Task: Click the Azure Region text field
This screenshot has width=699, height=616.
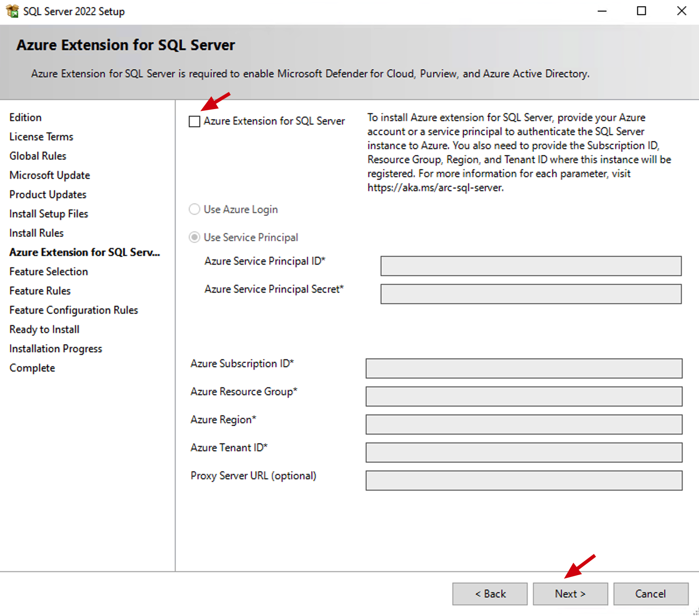Action: 524,425
